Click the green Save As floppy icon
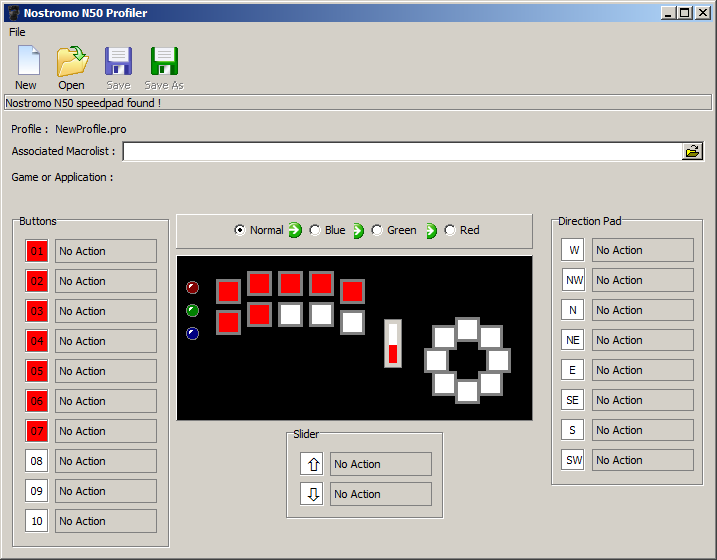The width and height of the screenshot is (717, 560). point(164,61)
